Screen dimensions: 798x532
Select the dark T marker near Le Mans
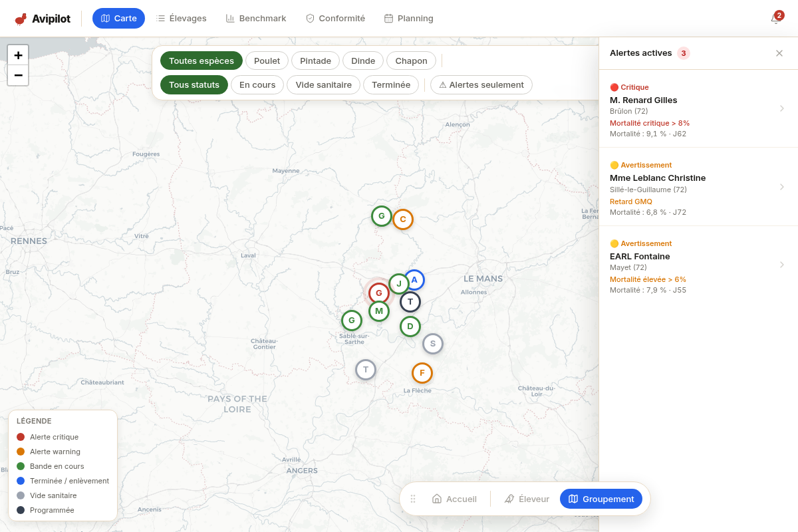(x=410, y=302)
